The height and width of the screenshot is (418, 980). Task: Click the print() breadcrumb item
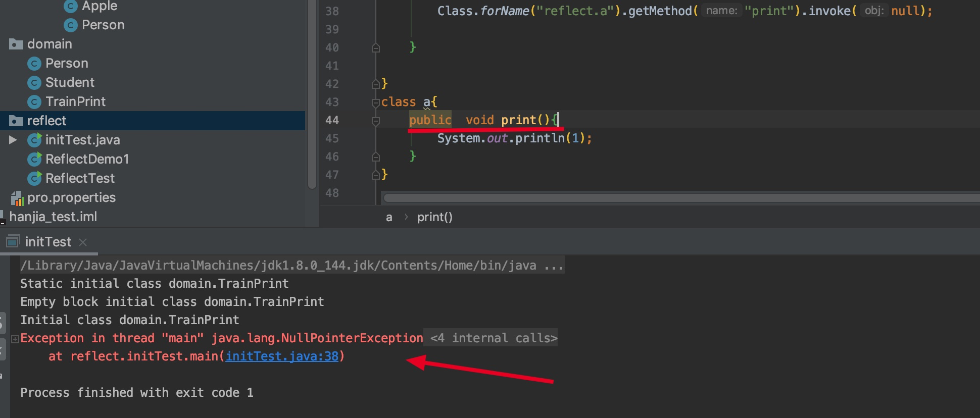pyautogui.click(x=434, y=217)
